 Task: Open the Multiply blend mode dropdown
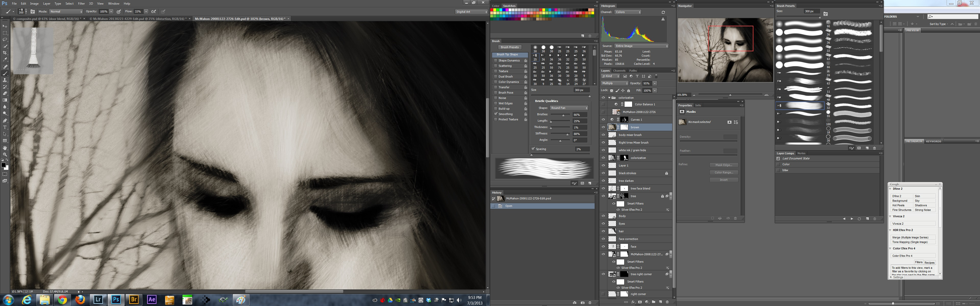(x=614, y=83)
